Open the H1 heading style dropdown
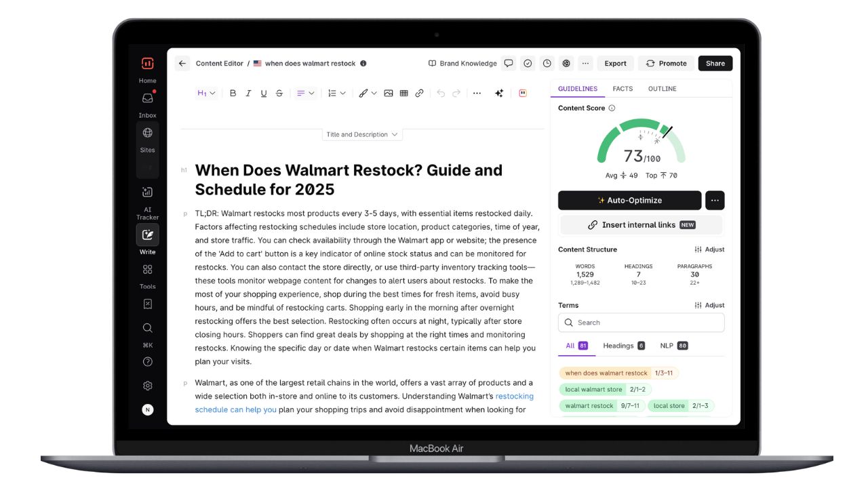868x488 pixels. (206, 94)
